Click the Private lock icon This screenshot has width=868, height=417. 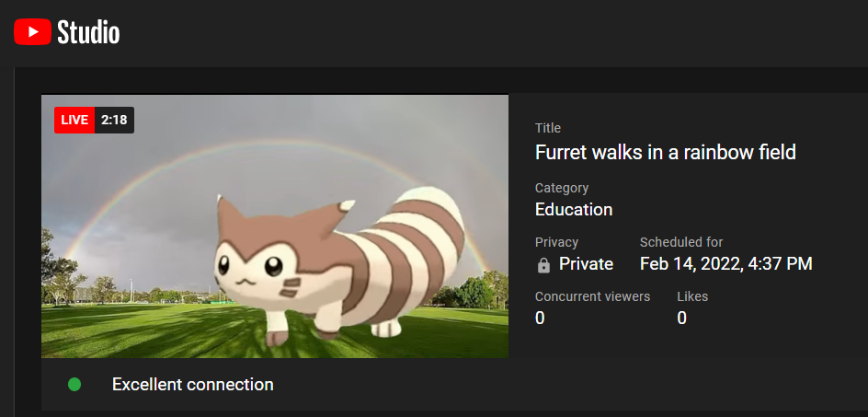point(543,266)
